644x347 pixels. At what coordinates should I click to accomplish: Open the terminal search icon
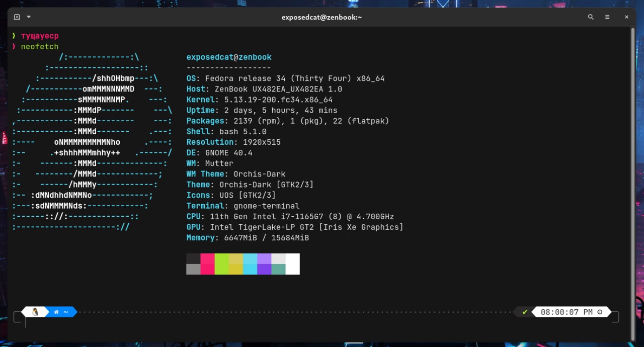(591, 17)
